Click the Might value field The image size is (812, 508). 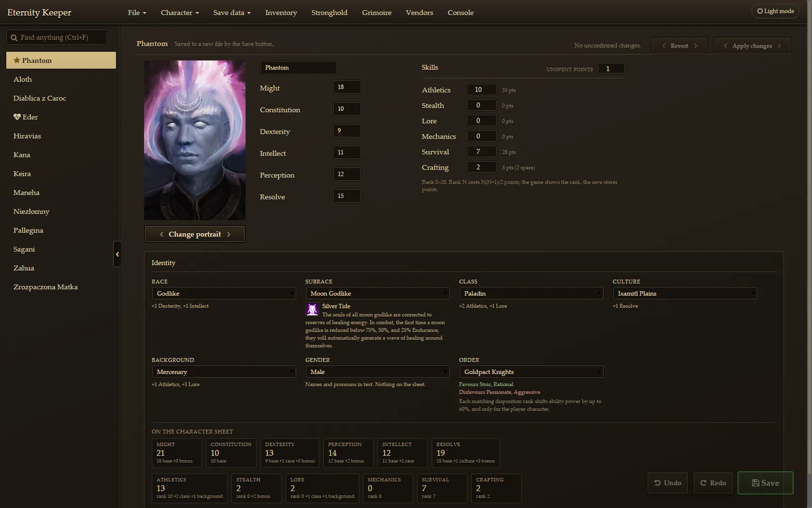pyautogui.click(x=347, y=87)
